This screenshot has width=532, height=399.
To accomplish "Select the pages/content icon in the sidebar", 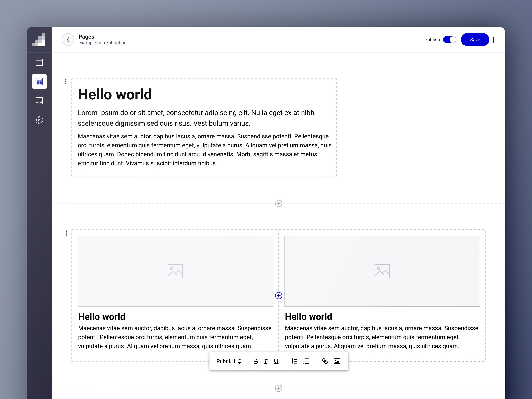I will (x=39, y=81).
